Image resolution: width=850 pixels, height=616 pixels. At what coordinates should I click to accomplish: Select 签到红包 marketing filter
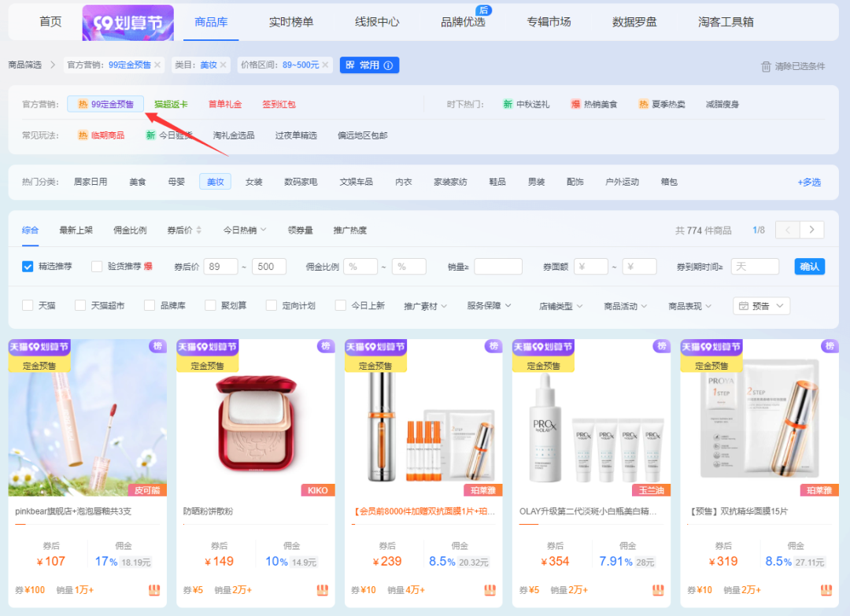click(x=279, y=104)
